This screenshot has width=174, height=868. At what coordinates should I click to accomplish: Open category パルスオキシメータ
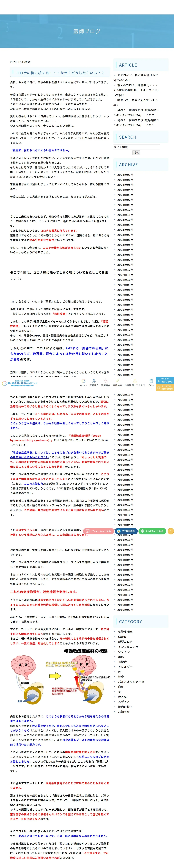point(131,682)
